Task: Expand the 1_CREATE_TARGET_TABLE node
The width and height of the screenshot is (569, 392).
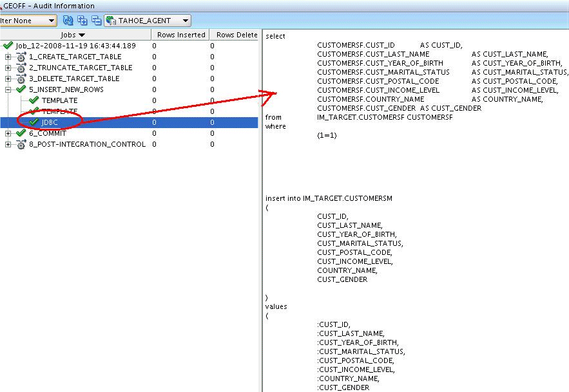Action: pyautogui.click(x=8, y=57)
